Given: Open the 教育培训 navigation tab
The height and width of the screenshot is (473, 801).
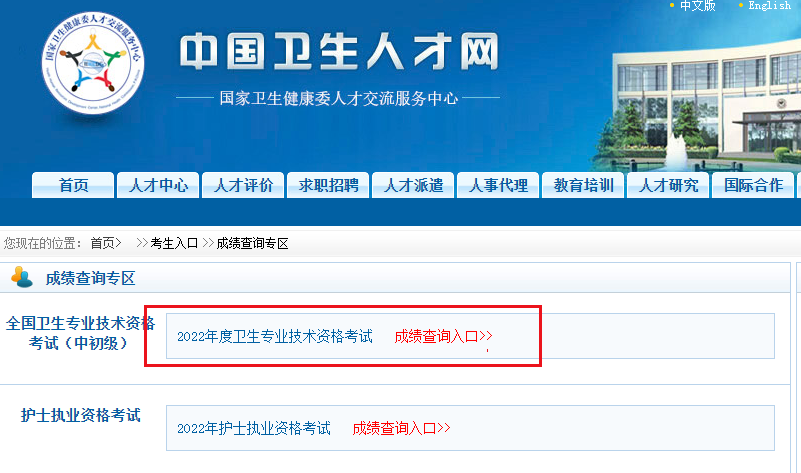Looking at the screenshot, I should (583, 185).
